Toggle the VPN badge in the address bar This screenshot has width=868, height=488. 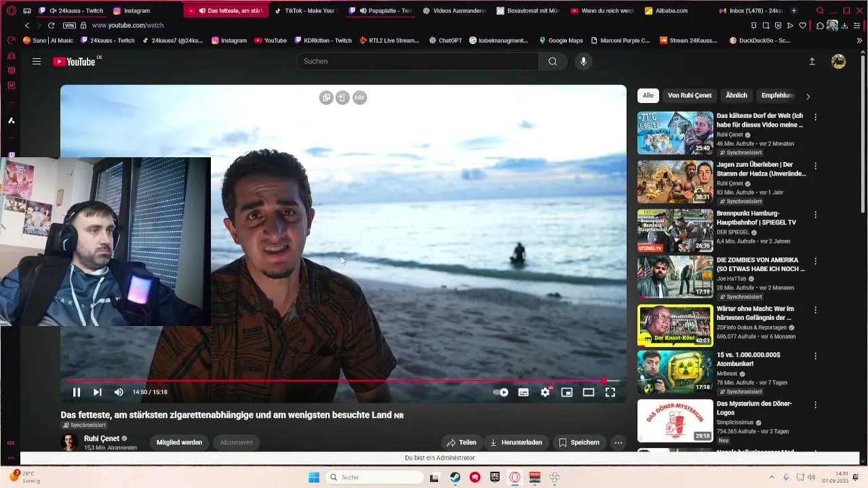coord(69,25)
